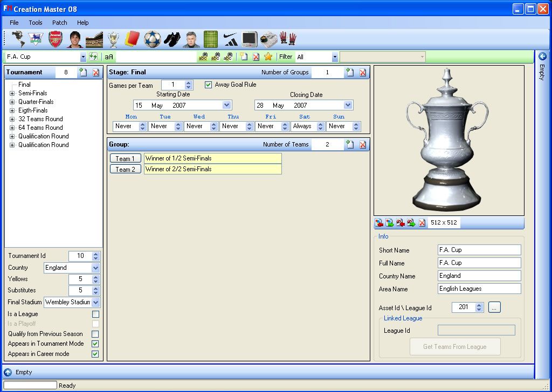The image size is (552, 392).
Task: Click the case-sensitive aA search button
Action: (109, 57)
